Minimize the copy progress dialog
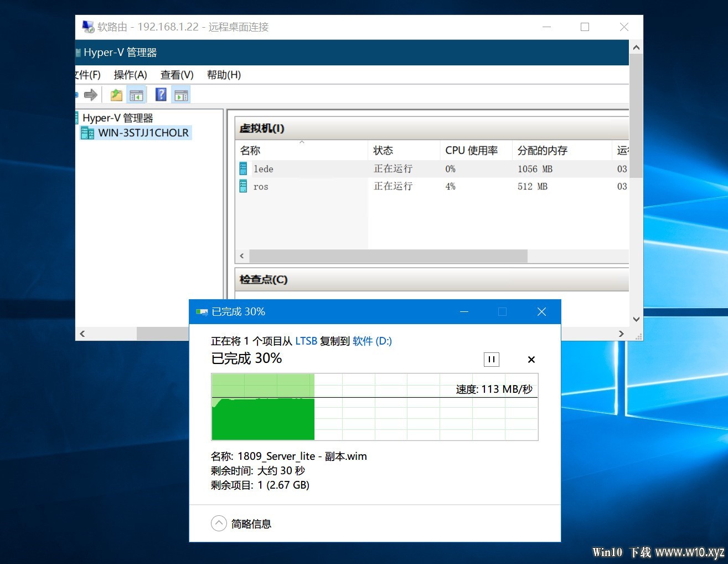The width and height of the screenshot is (728, 564). [464, 312]
